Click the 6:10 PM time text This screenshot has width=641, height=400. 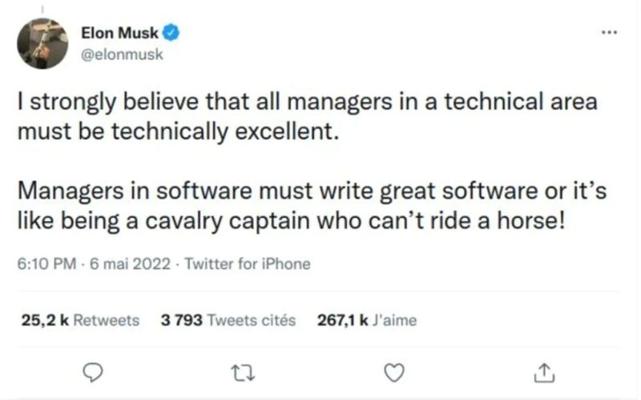pyautogui.click(x=45, y=264)
